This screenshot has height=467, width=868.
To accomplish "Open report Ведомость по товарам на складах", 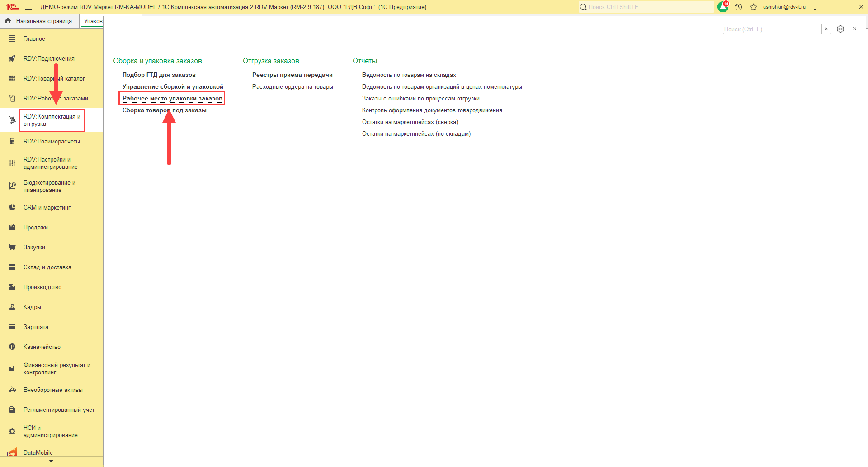I will tap(409, 75).
